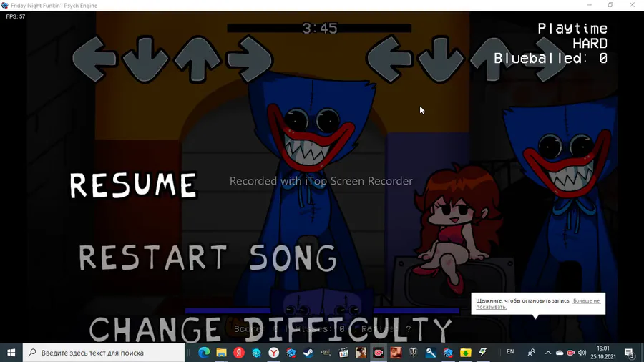Screen dimensions: 644x362
Task: Open the yellow download folder taskbar icon
Action: click(465, 353)
